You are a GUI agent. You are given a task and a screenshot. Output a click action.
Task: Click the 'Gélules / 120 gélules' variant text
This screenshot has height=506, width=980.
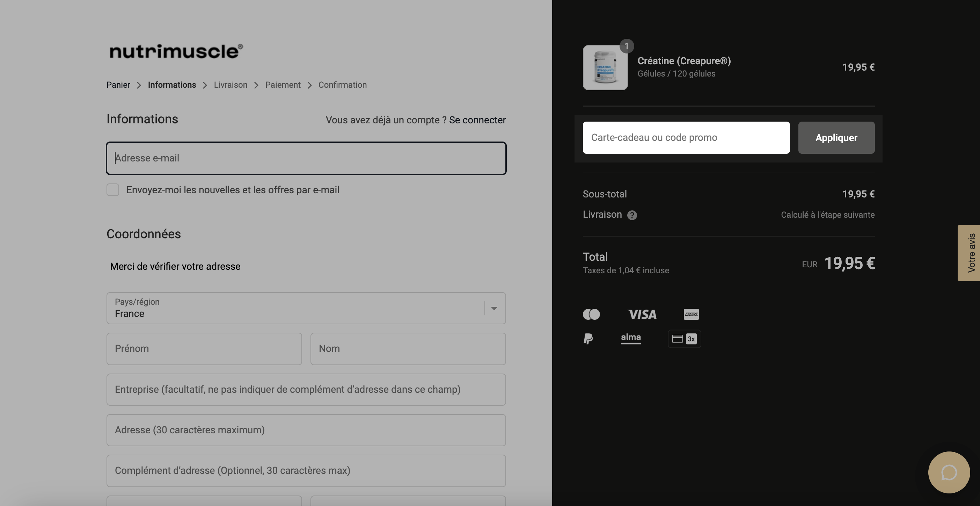tap(677, 74)
